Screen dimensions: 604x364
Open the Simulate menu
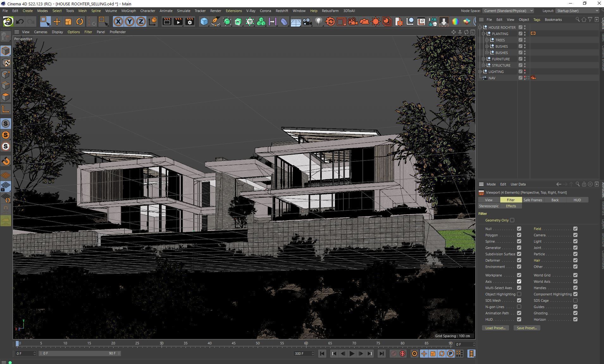183,11
